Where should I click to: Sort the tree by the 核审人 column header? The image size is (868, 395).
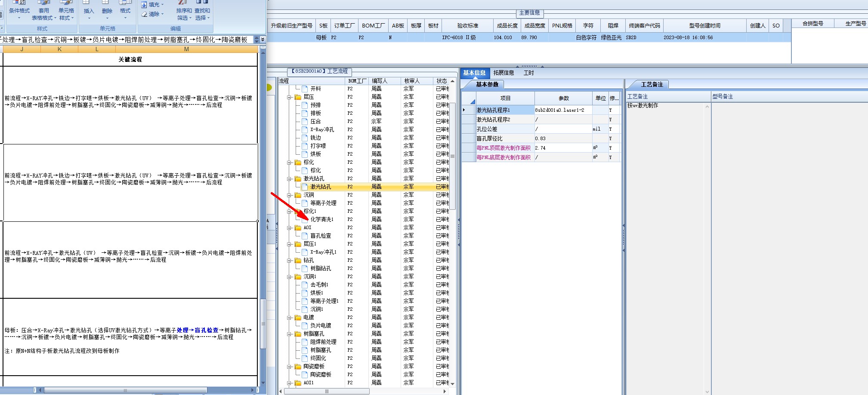tap(417, 81)
